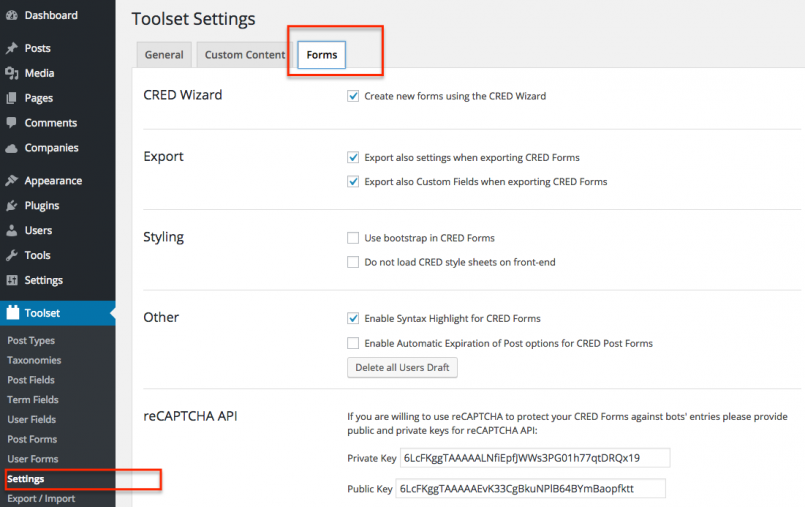Disable creating forms with CRED Wizard
The image size is (805, 507).
(x=353, y=96)
